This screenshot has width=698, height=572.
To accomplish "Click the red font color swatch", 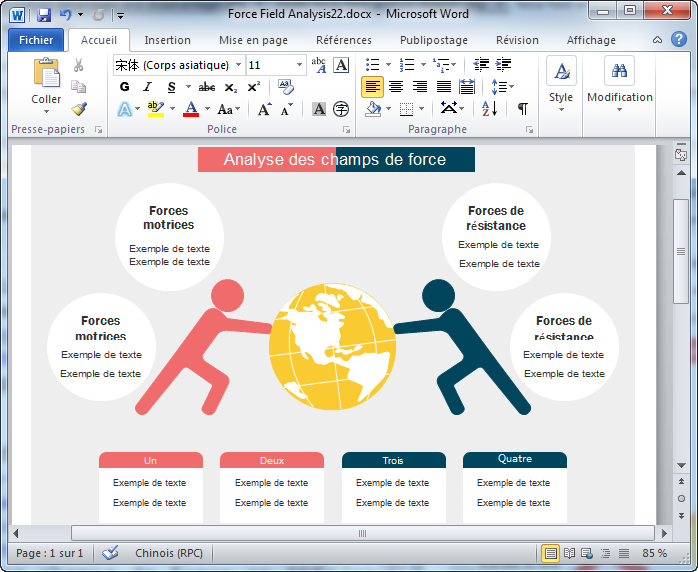I will click(x=190, y=109).
